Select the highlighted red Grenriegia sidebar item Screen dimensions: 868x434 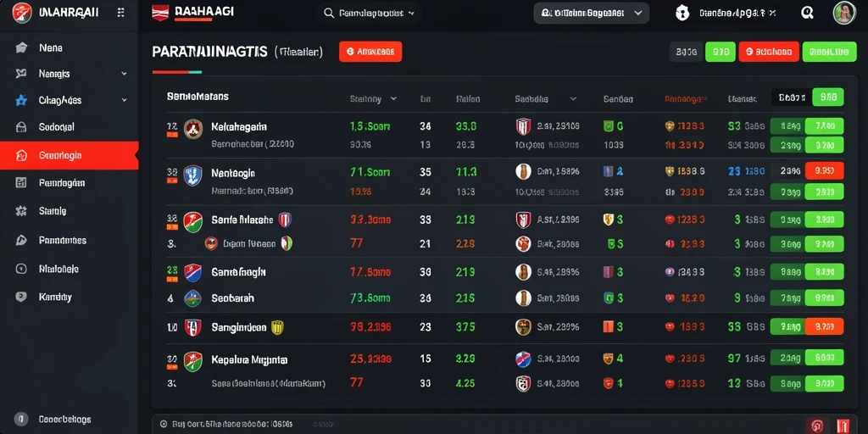[70, 156]
